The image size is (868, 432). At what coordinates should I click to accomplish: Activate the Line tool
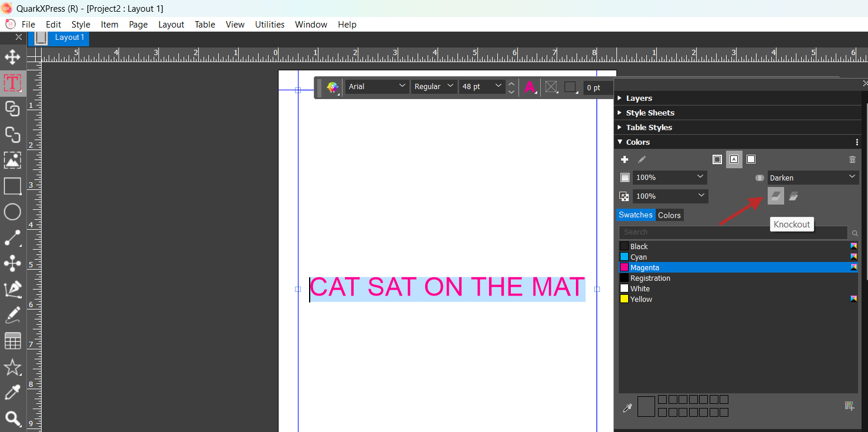pyautogui.click(x=12, y=237)
